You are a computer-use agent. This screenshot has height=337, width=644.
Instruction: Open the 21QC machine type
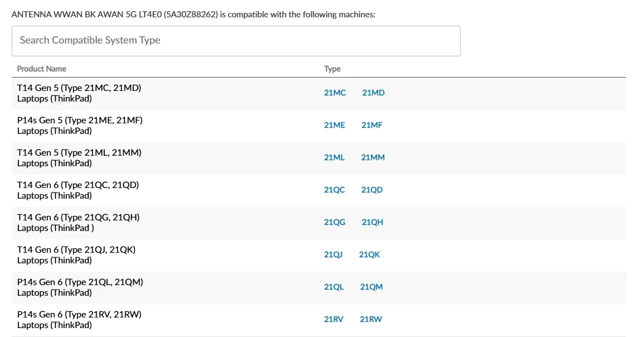pos(335,190)
